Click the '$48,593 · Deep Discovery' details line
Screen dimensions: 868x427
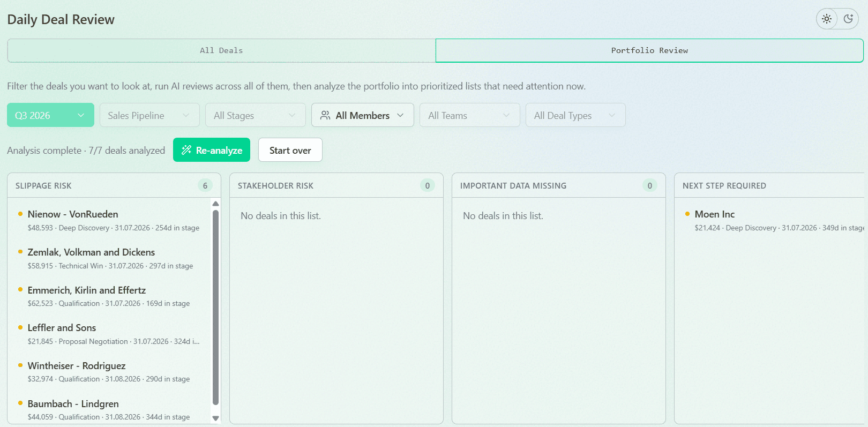[x=114, y=228]
